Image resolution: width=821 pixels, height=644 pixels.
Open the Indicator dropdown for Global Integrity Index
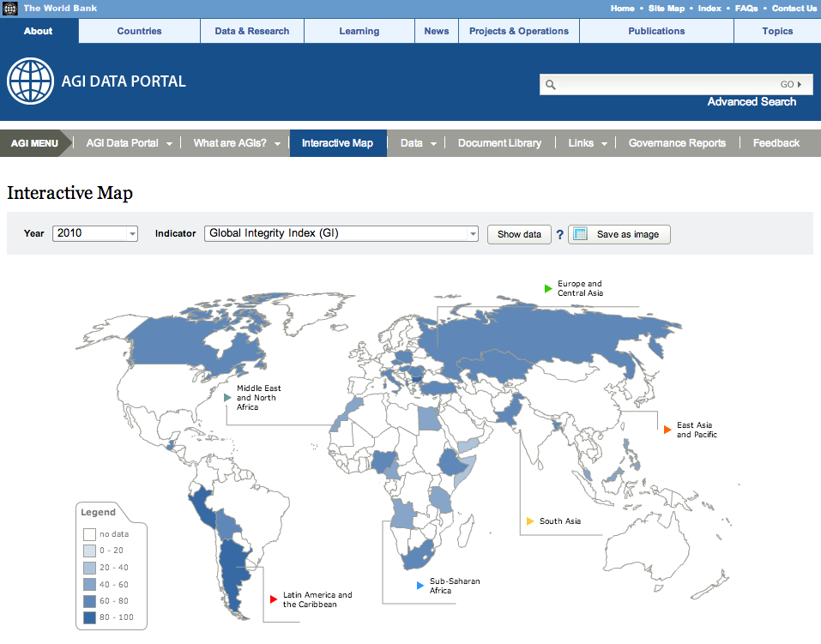341,232
